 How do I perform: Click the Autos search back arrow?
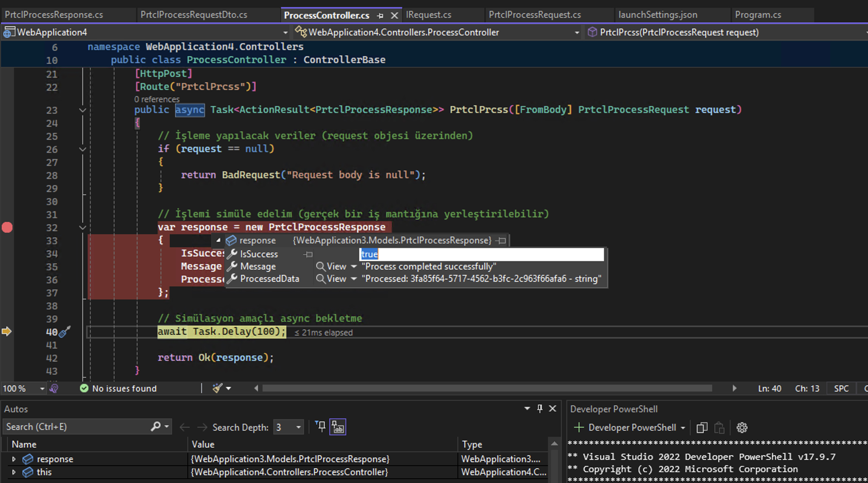click(184, 427)
